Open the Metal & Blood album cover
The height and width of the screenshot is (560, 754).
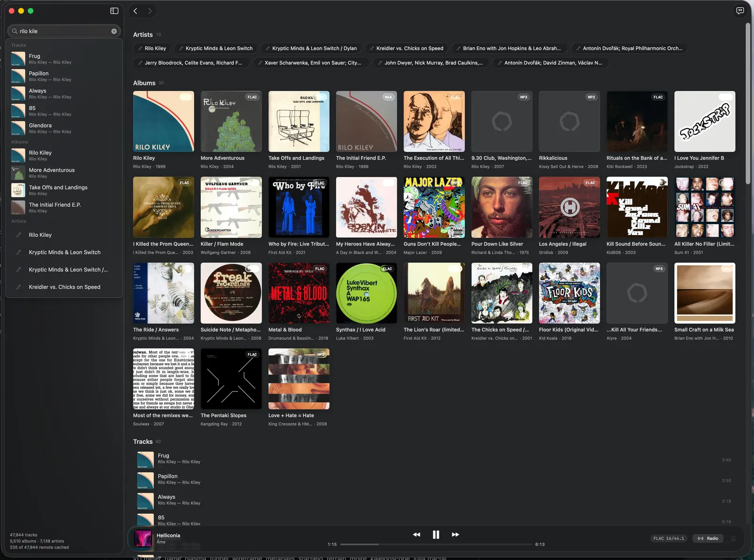point(299,293)
